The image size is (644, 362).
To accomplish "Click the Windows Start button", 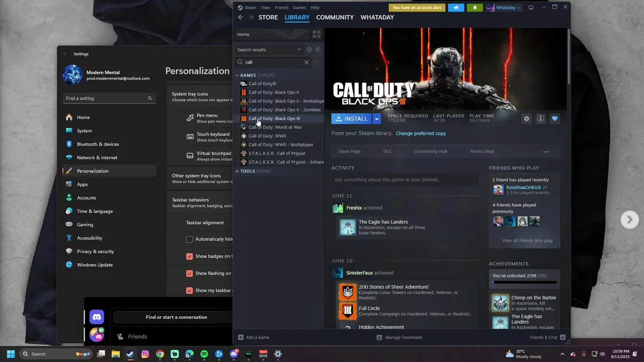I will (x=11, y=354).
